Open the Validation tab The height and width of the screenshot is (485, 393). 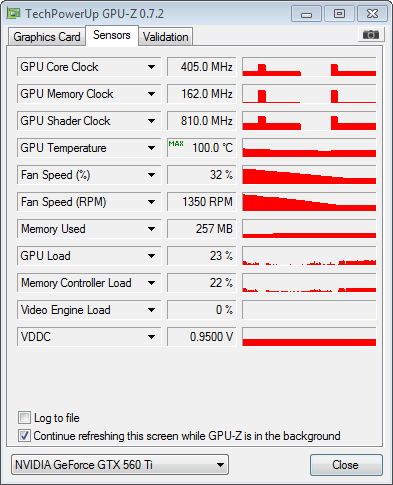[x=166, y=37]
